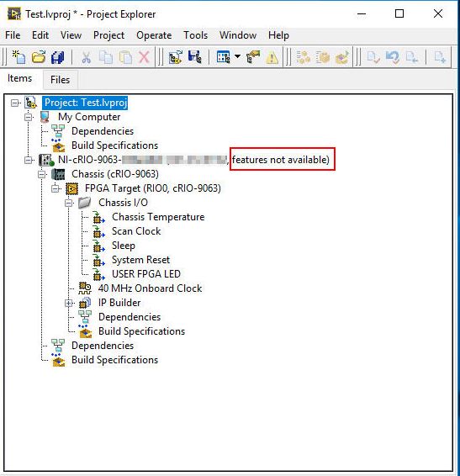The height and width of the screenshot is (476, 460).
Task: Switch to the Files tab
Action: click(60, 80)
